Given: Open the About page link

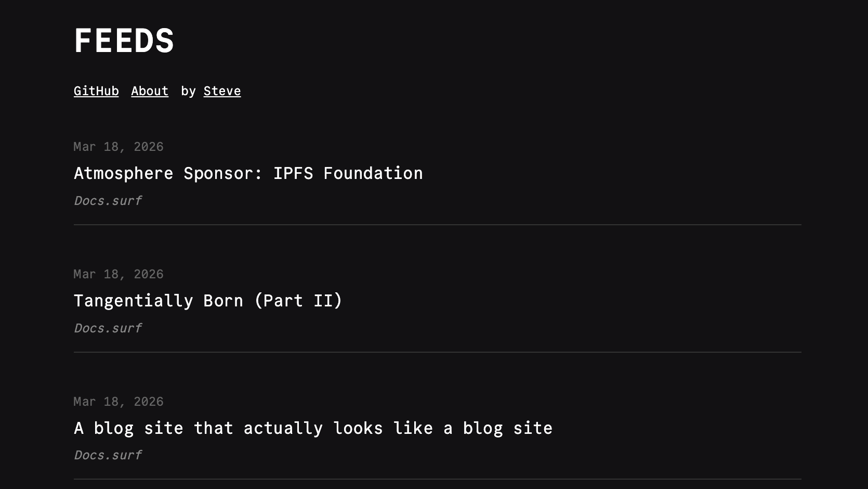Looking at the screenshot, I should 150,91.
